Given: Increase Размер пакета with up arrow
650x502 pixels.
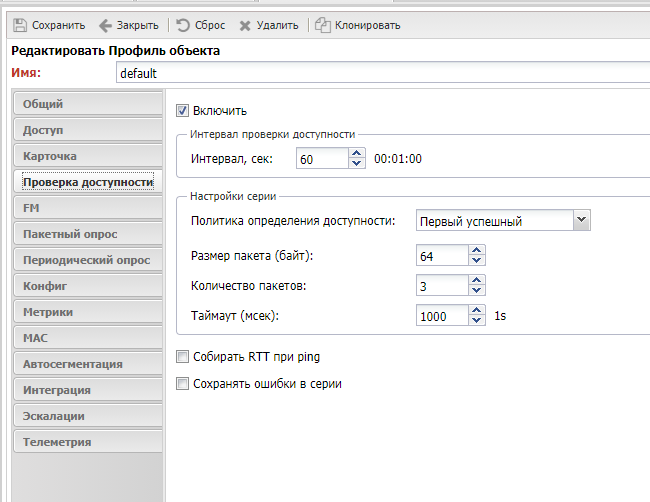Looking at the screenshot, I should pyautogui.click(x=477, y=250).
